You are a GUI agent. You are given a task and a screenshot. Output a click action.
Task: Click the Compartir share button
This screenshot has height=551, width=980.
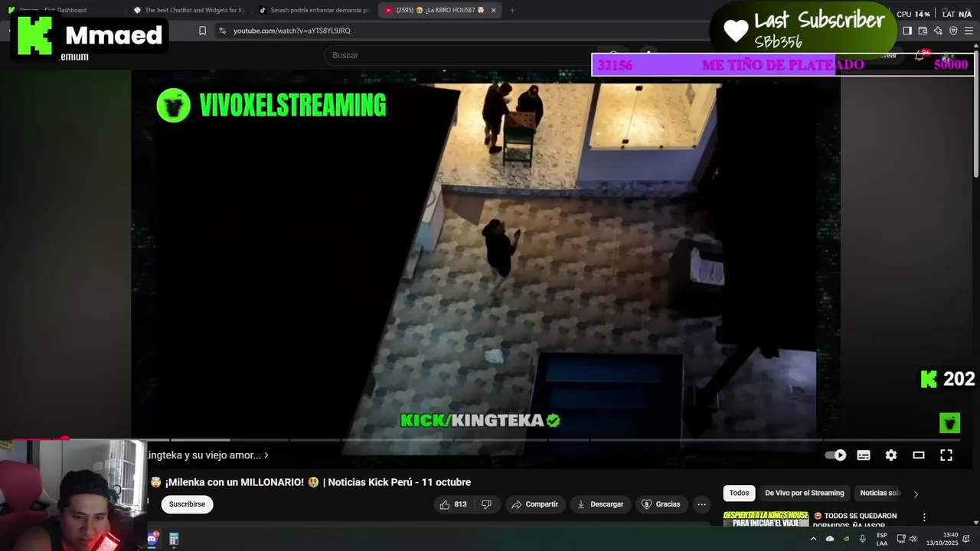pyautogui.click(x=535, y=504)
